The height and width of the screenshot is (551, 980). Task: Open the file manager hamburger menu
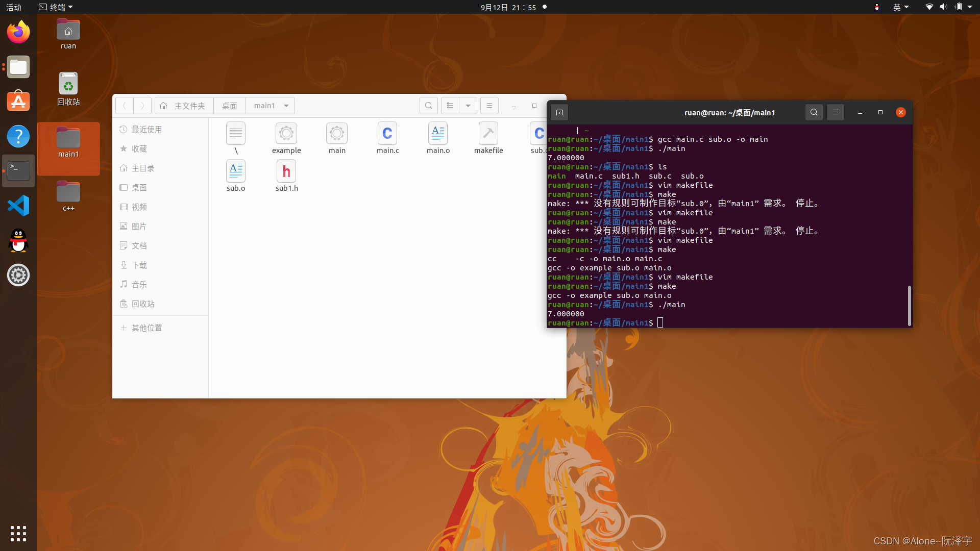tap(489, 106)
